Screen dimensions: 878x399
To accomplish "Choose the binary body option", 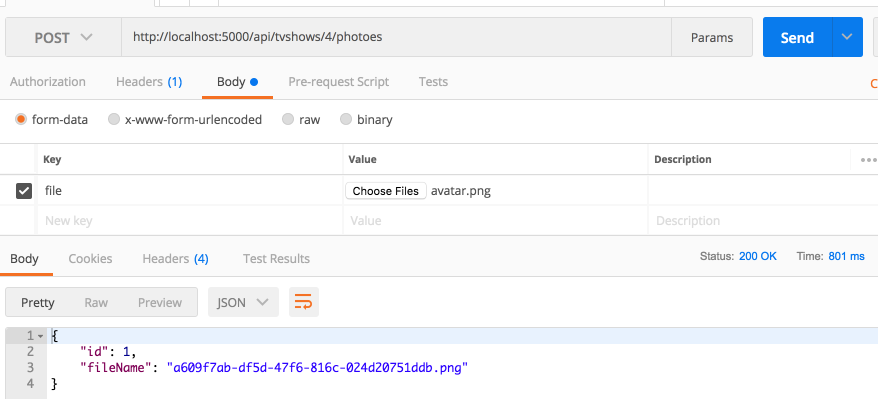I will 346,119.
